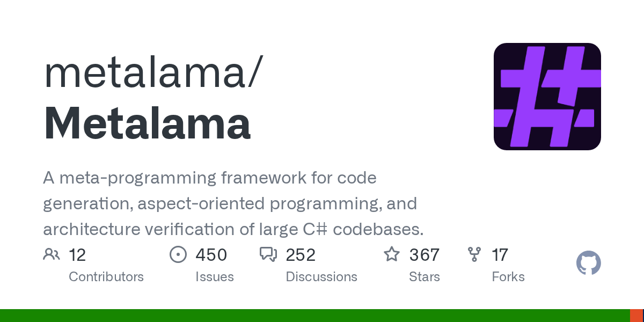
Task: Click the orange language bar segment
Action: tap(636, 316)
